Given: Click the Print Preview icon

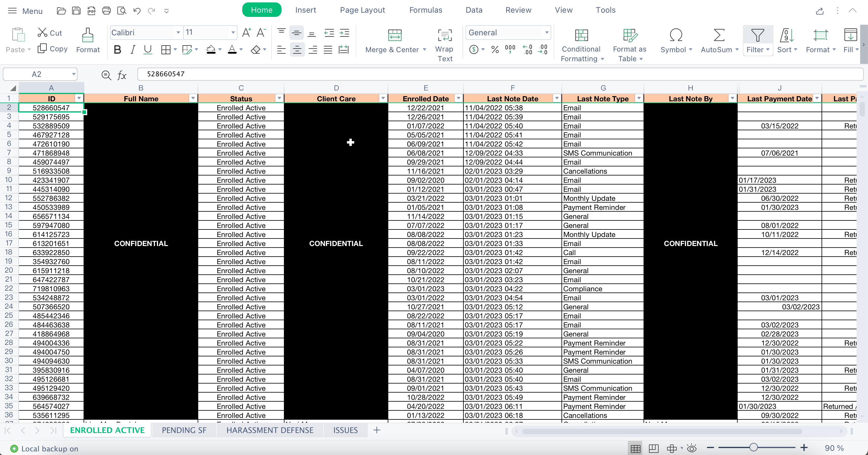Looking at the screenshot, I should (x=121, y=11).
